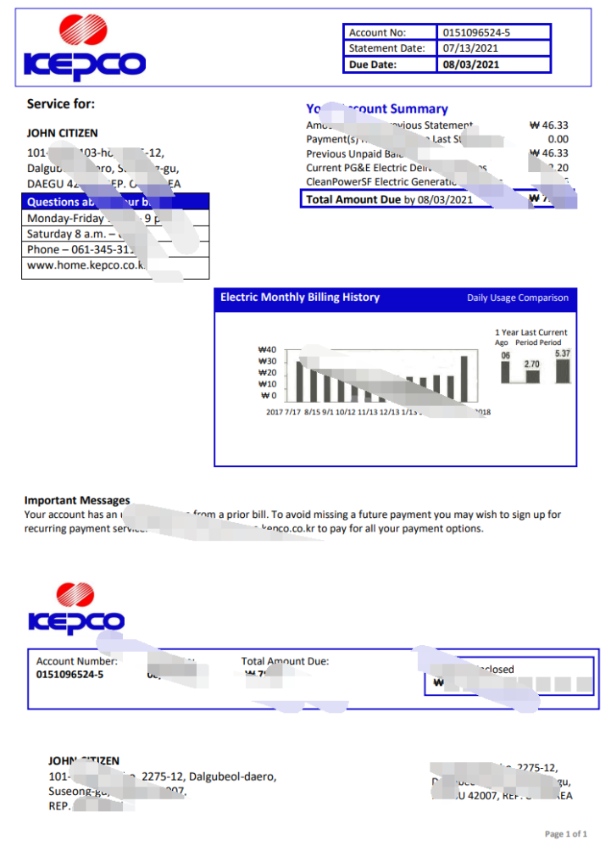Viewport: 611px width, 868px height.
Task: Click the 'Statement Date:' label
Action: coord(387,48)
